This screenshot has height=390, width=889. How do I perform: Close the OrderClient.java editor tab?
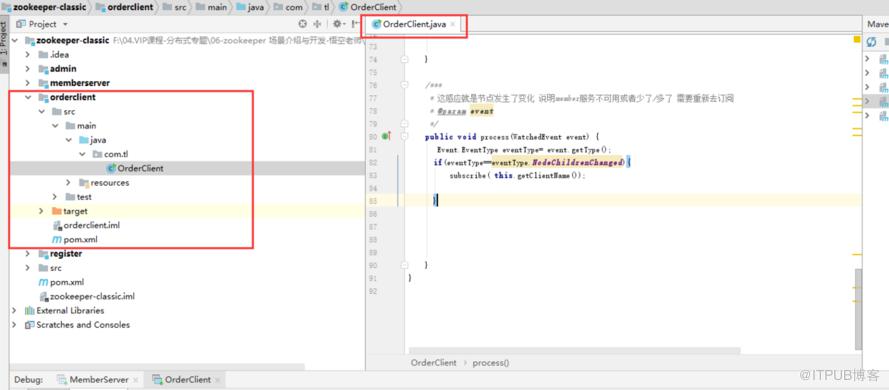[x=452, y=24]
